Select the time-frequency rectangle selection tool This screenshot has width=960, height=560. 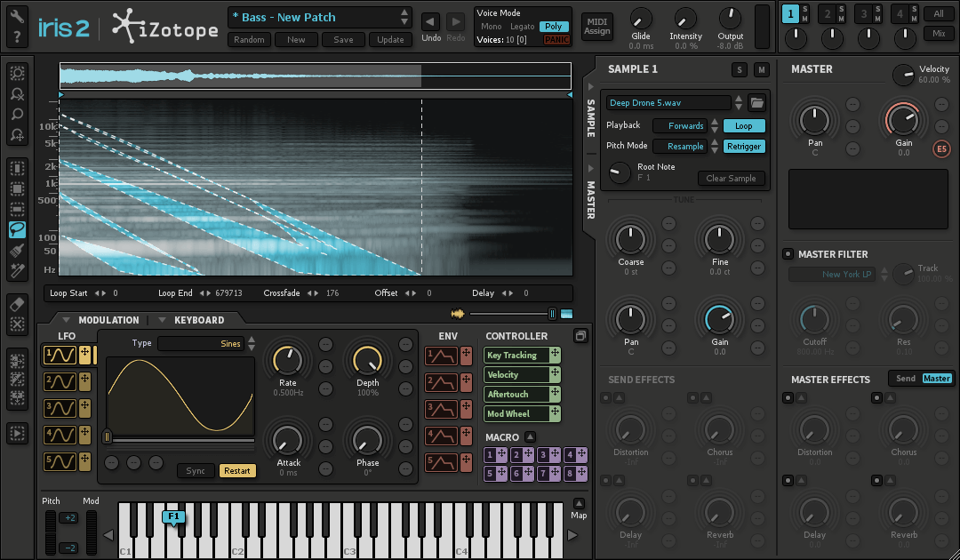point(17,189)
